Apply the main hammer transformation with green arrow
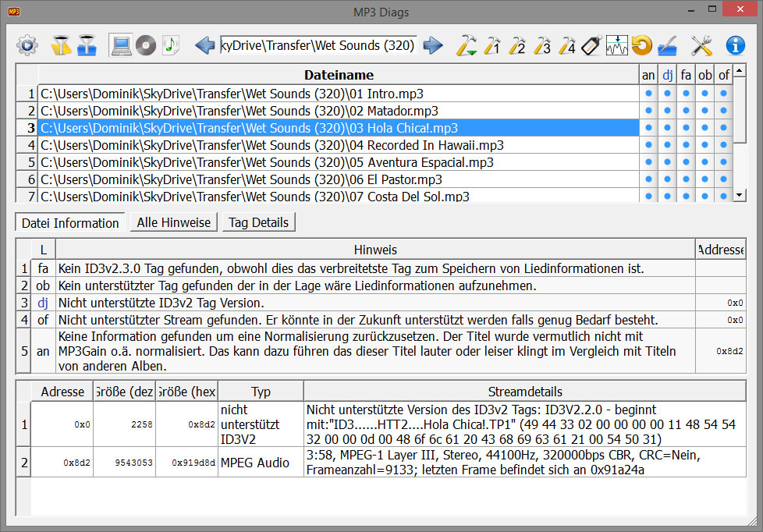This screenshot has height=532, width=763. (x=467, y=45)
